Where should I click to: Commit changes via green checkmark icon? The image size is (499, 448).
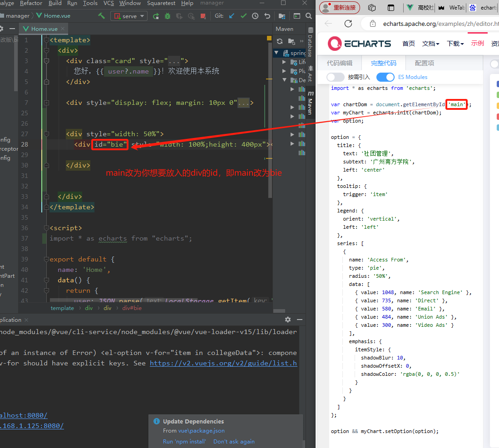pyautogui.click(x=243, y=15)
